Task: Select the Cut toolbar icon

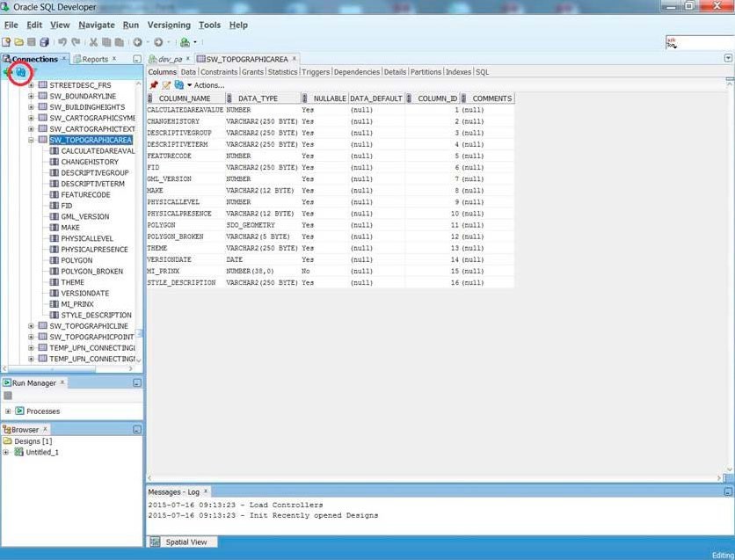Action: tap(93, 41)
